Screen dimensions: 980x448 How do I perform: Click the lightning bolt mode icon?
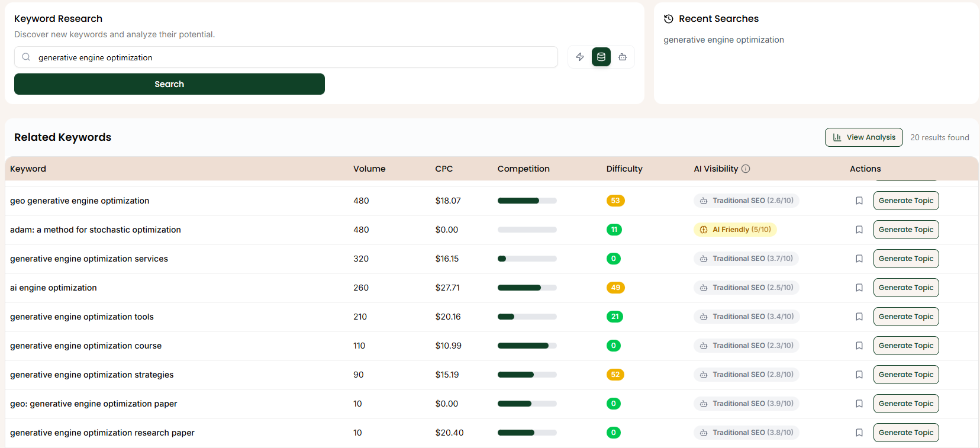[x=580, y=57]
